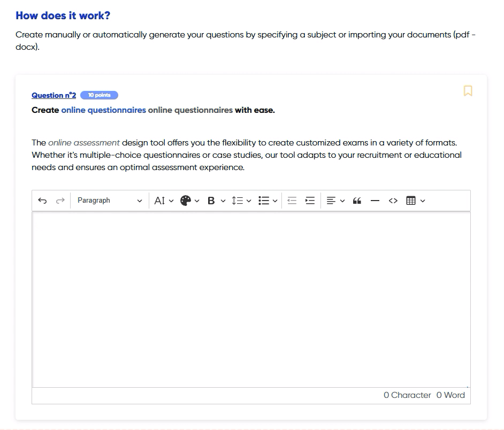Click in the answer text editor area
The width and height of the screenshot is (504, 430).
click(x=251, y=300)
